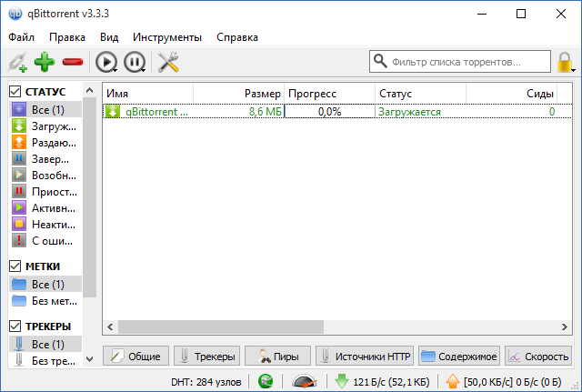Sort torrents by the Размер column header
Image resolution: width=582 pixels, height=392 pixels.
(x=238, y=94)
